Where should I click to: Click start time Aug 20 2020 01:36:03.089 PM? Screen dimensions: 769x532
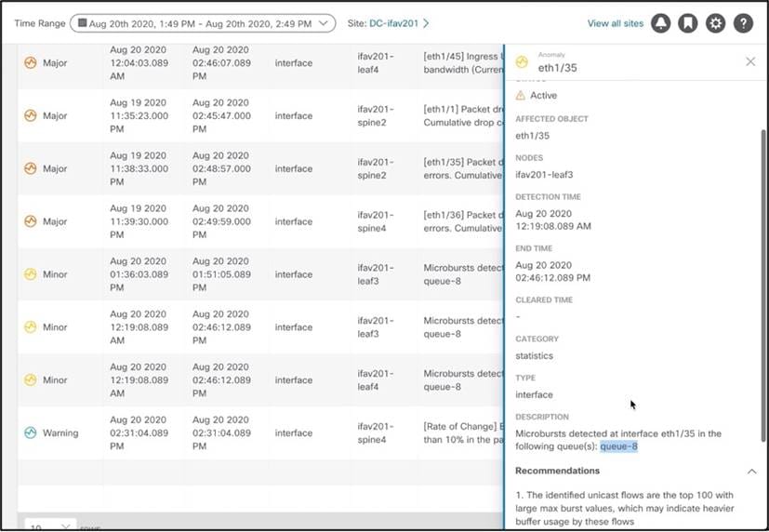(x=139, y=274)
